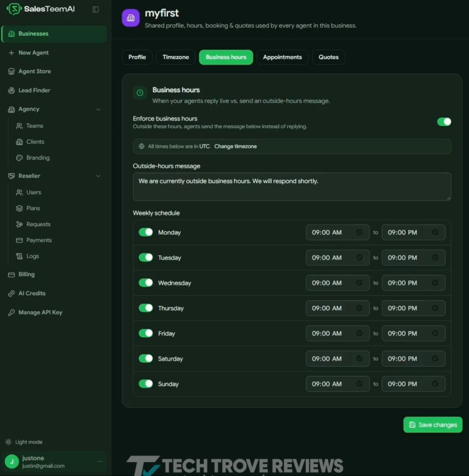The width and height of the screenshot is (469, 476).
Task: Click the Tuesday end time field
Action: pyautogui.click(x=414, y=258)
